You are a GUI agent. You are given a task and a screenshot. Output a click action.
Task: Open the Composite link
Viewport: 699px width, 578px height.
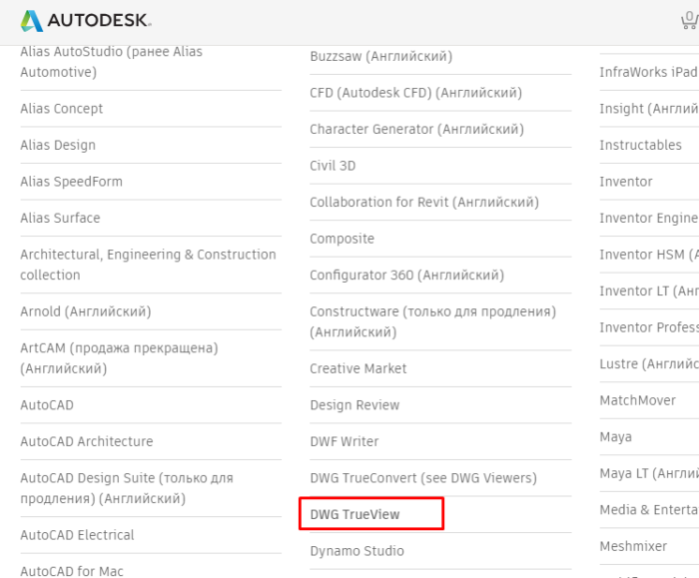tap(342, 239)
